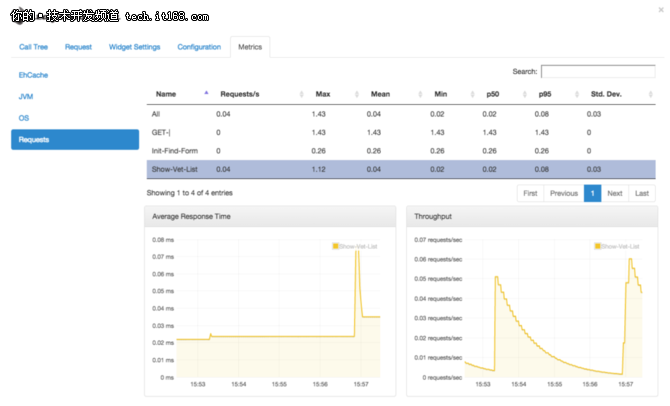The width and height of the screenshot is (670, 406).
Task: Click p95 value 0.08 in All row
Action: coord(541,114)
